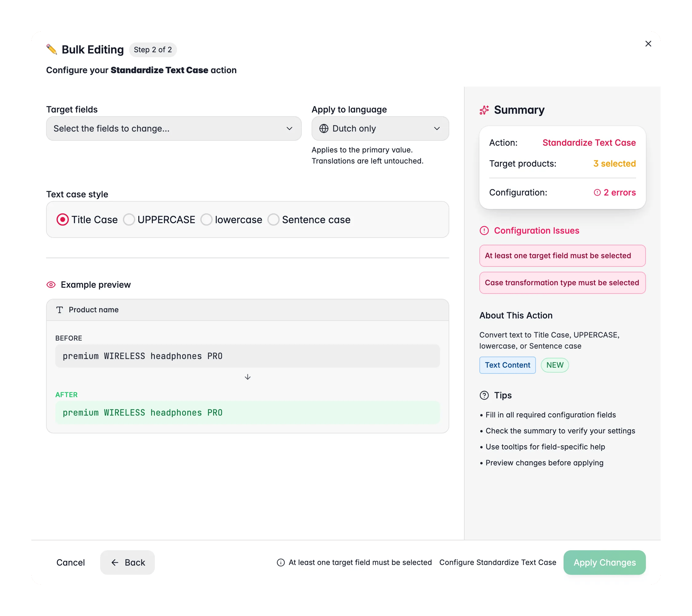Click 'Check the summary to verify your settings' tip
Image resolution: width=692 pixels, height=616 pixels.
tap(560, 431)
